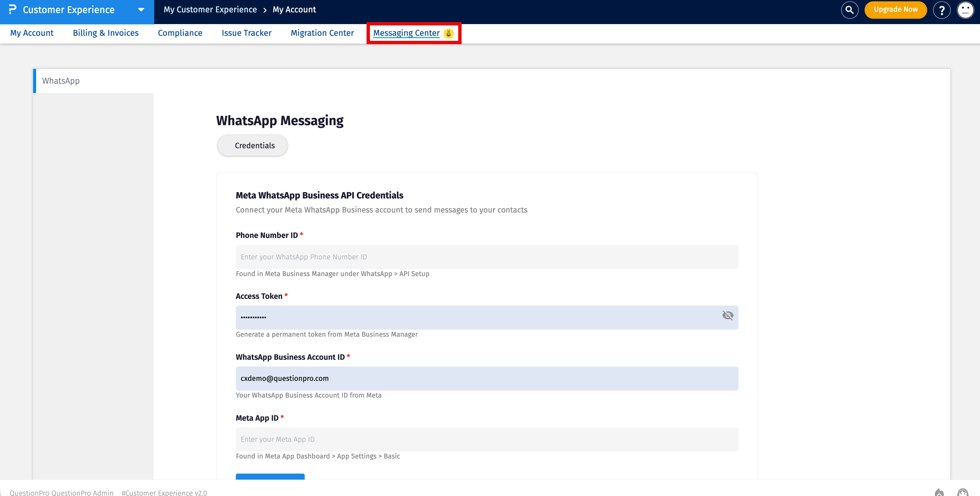Image resolution: width=980 pixels, height=496 pixels.
Task: Click the flame icon in the footer
Action: 939,492
